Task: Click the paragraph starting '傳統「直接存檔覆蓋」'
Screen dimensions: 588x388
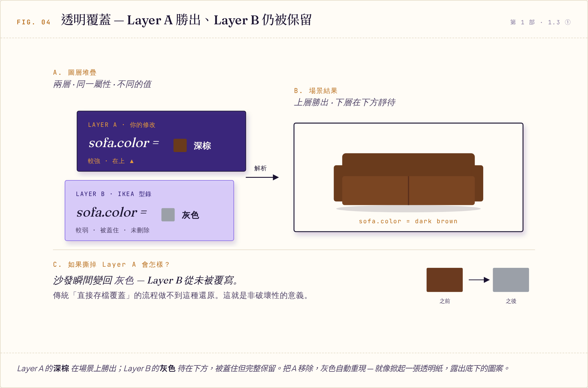Action: 181,295
